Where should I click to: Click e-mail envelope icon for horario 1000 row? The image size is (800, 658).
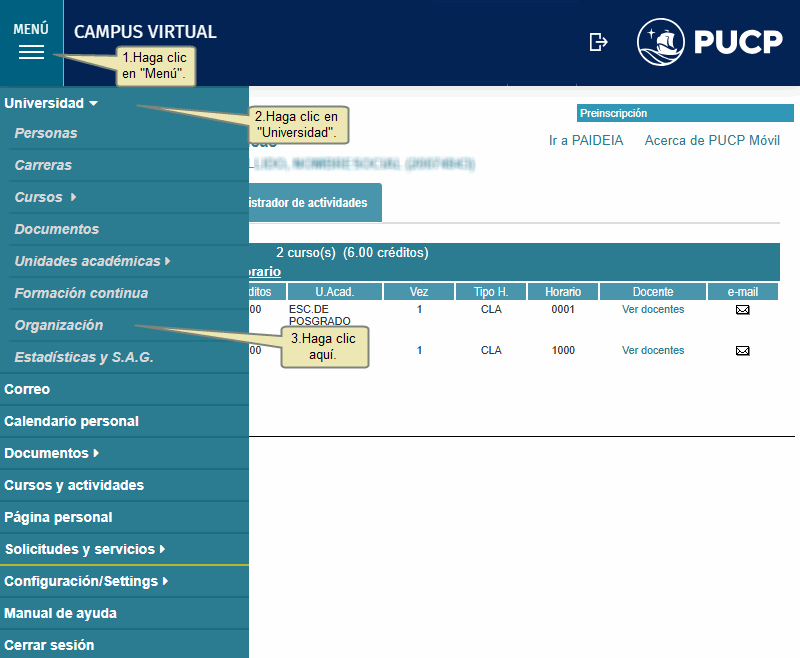point(742,350)
